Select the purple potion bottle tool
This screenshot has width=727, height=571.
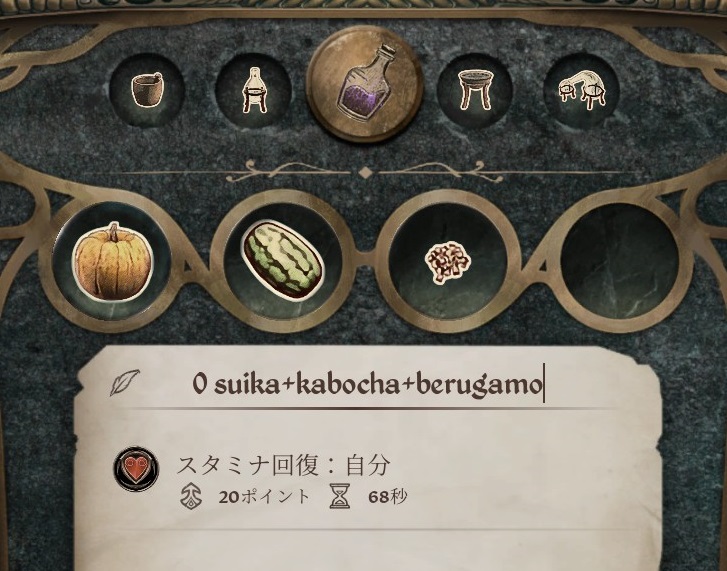pos(365,84)
